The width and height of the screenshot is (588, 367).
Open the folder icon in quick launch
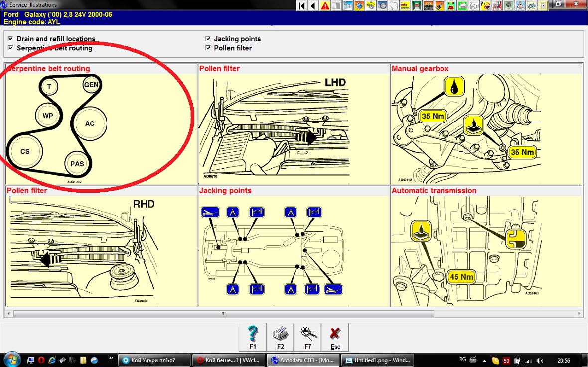pyautogui.click(x=83, y=360)
